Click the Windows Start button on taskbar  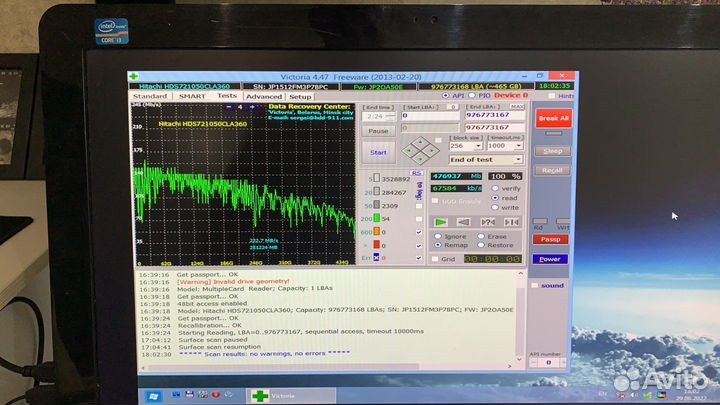point(153,396)
